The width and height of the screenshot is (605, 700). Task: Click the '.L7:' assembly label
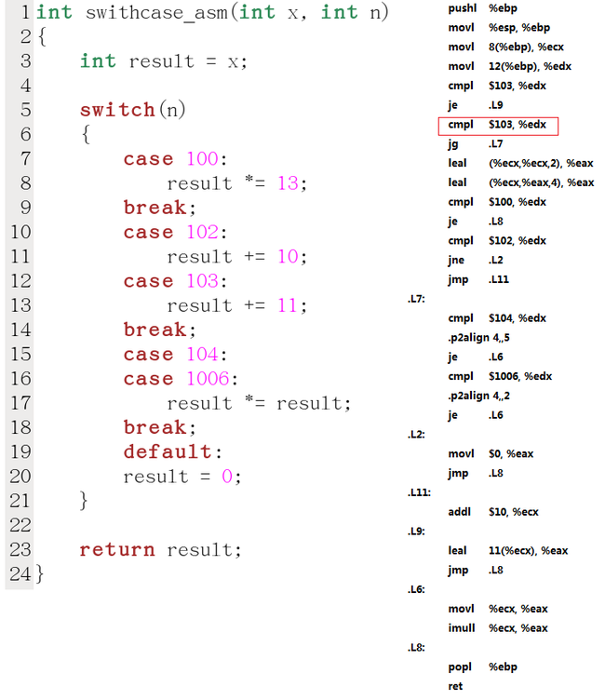tap(416, 299)
